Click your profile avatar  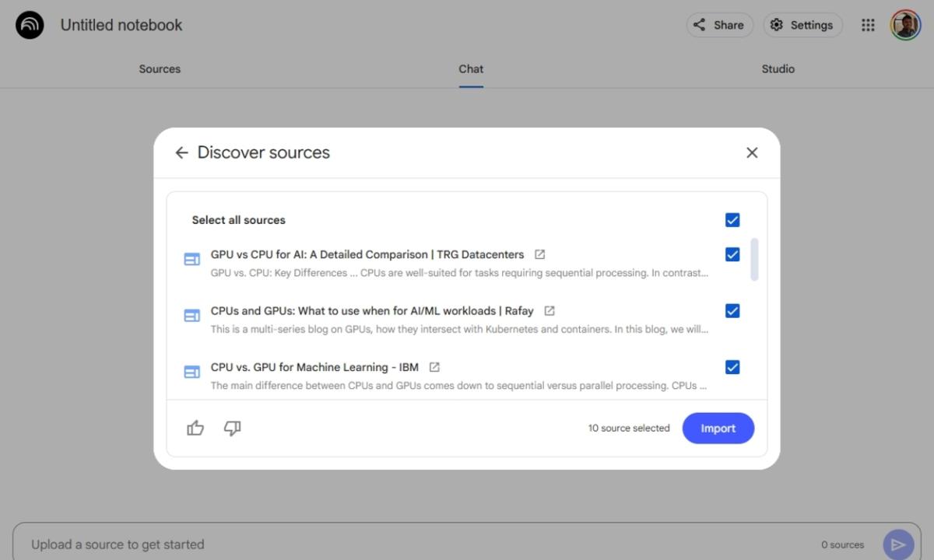pos(905,24)
